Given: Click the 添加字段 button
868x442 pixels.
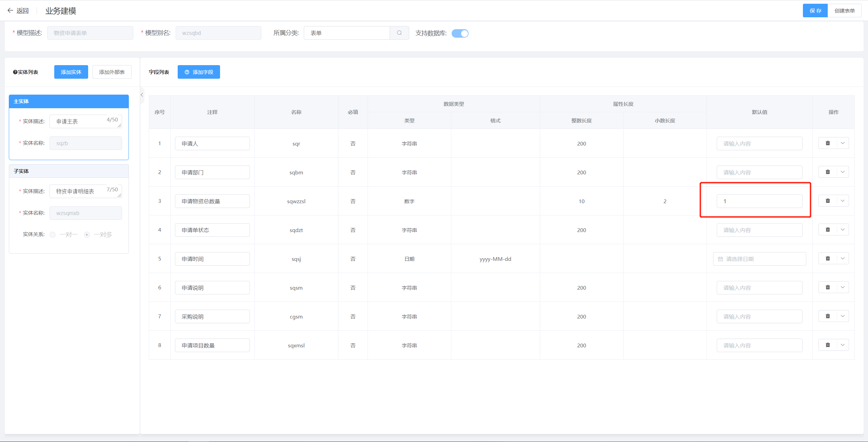Looking at the screenshot, I should (x=199, y=72).
